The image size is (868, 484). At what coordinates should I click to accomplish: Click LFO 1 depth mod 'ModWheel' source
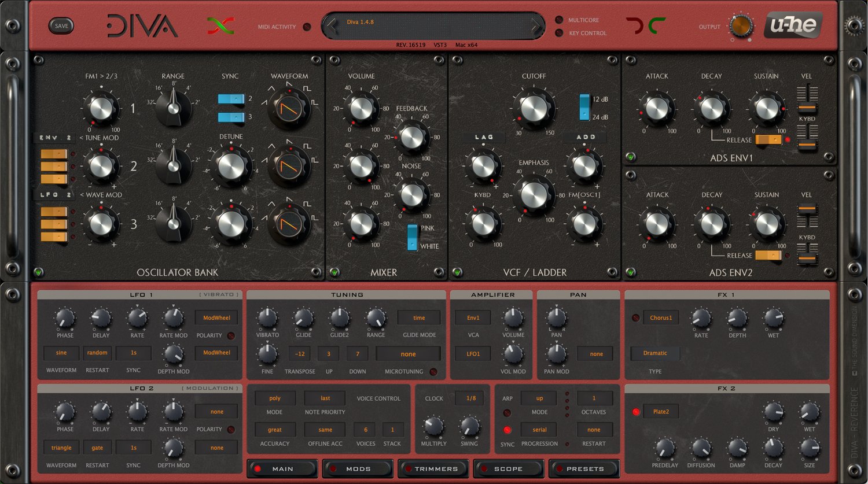click(216, 353)
